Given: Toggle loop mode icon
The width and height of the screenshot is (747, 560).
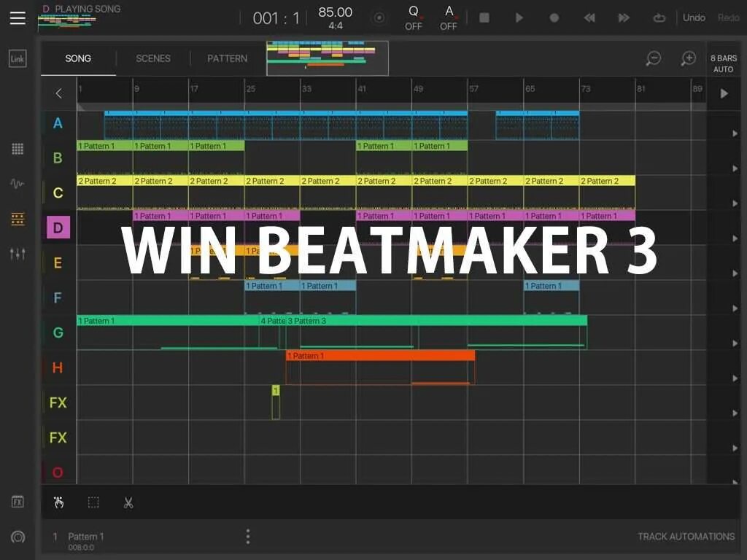Looking at the screenshot, I should 659,18.
